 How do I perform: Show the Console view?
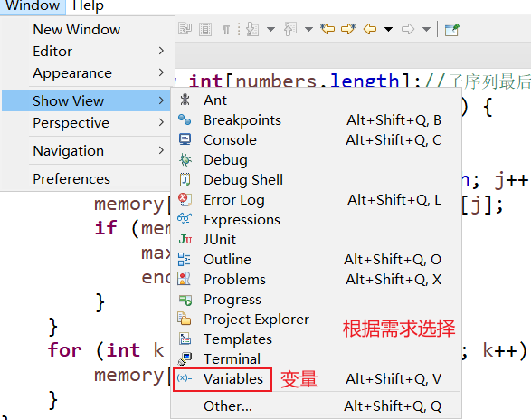coord(316,140)
